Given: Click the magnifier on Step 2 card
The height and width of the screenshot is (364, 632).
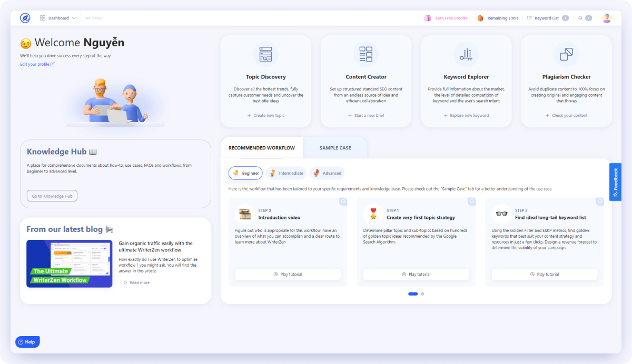Looking at the screenshot, I should [x=599, y=201].
